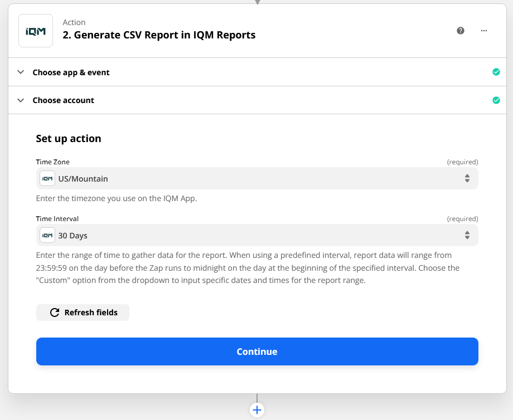Open the help question mark icon
Image resolution: width=513 pixels, height=420 pixels.
(461, 31)
